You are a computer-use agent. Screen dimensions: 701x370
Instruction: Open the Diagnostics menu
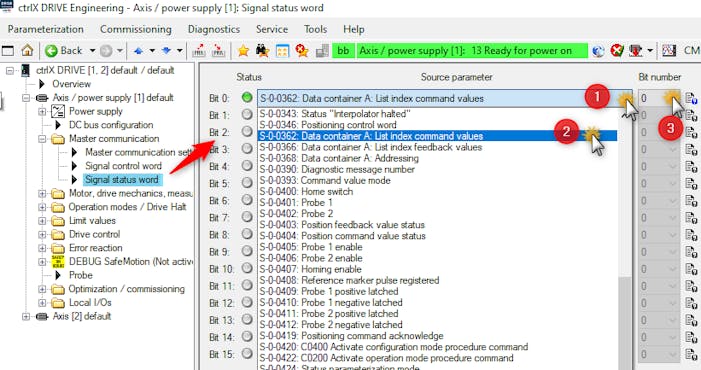coord(214,29)
